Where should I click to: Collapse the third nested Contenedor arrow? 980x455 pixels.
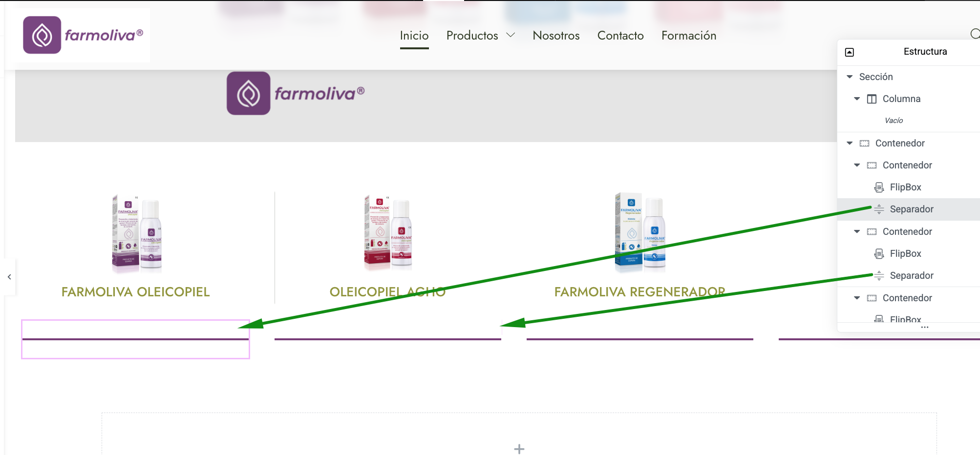tap(857, 298)
